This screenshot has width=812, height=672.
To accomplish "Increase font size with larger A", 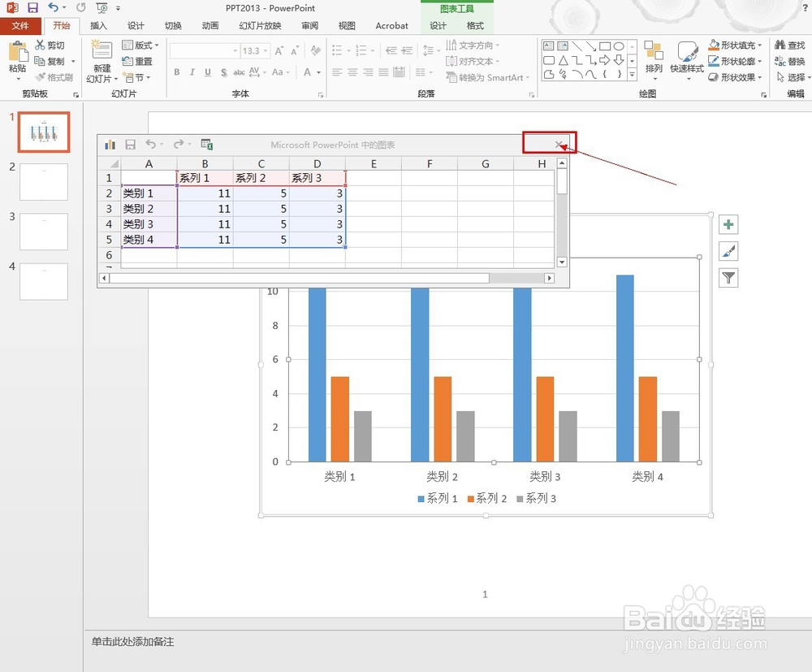I will point(279,50).
